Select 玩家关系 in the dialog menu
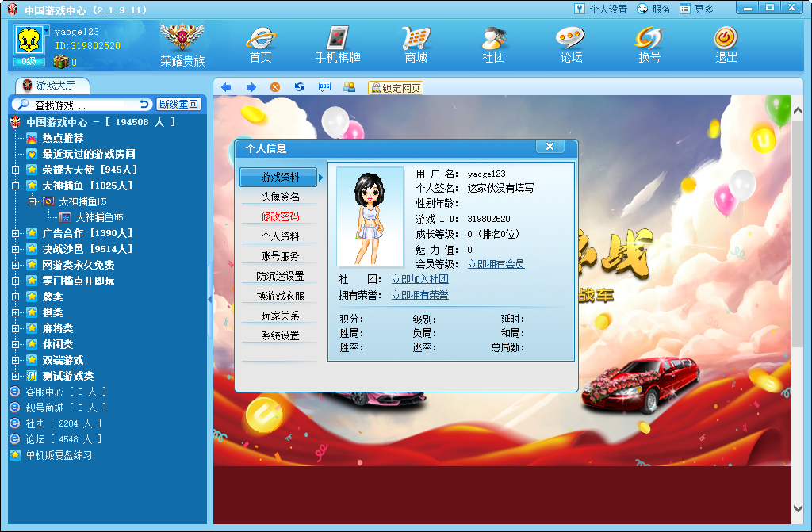 [x=280, y=316]
